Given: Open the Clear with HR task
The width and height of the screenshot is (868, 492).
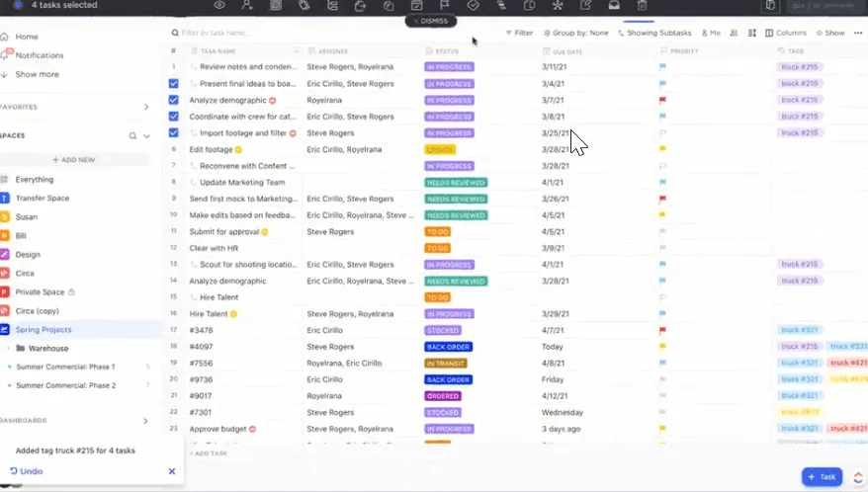Looking at the screenshot, I should (x=214, y=248).
